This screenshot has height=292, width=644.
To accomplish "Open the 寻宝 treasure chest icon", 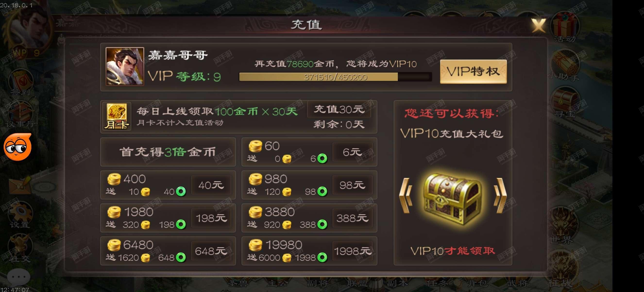I will tap(565, 102).
